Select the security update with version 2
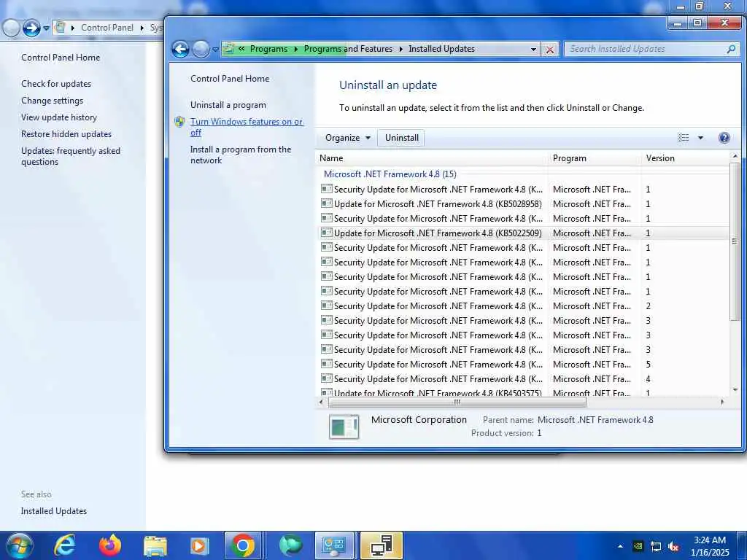 (x=522, y=306)
